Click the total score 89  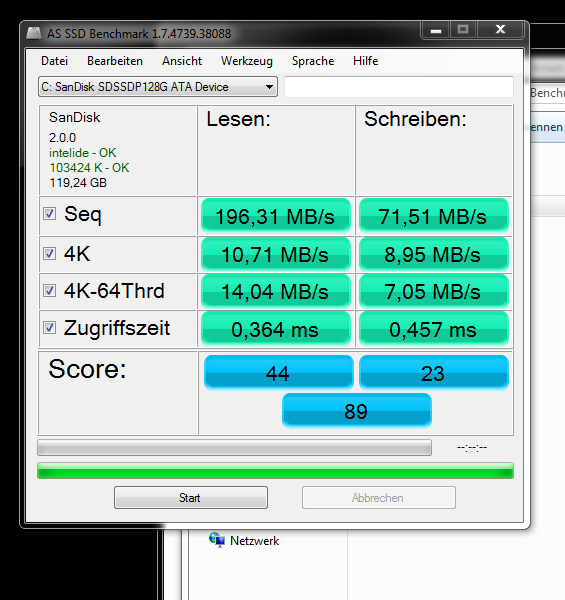click(x=357, y=411)
